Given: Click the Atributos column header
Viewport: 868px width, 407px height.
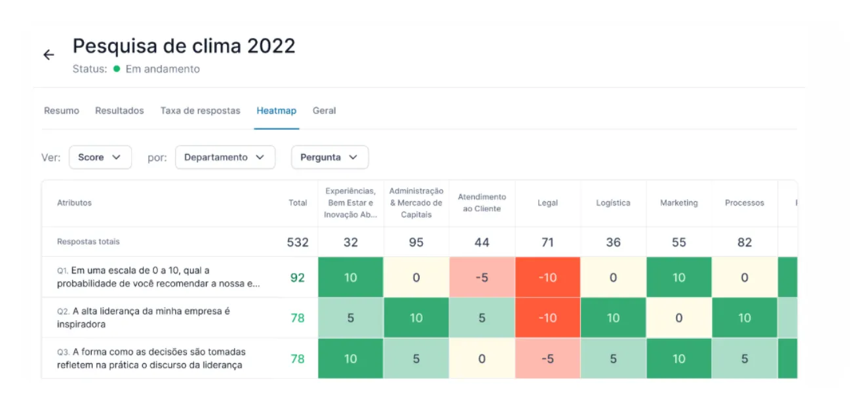Looking at the screenshot, I should 74,203.
